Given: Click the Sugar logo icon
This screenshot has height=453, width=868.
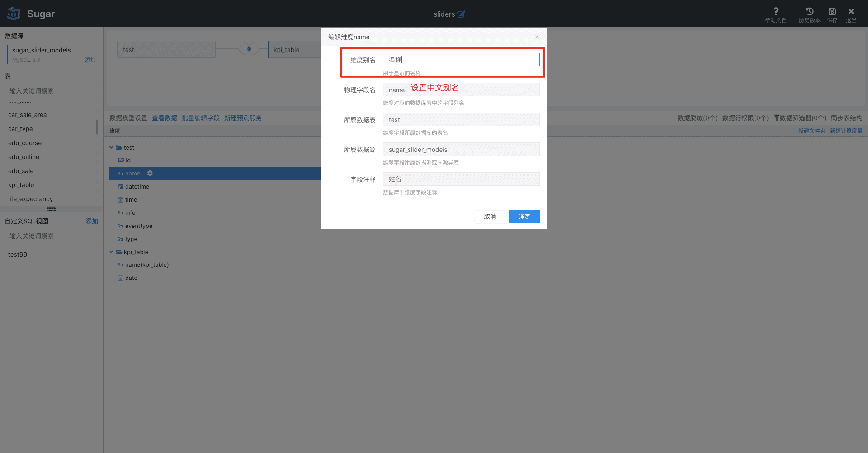Looking at the screenshot, I should click(14, 14).
